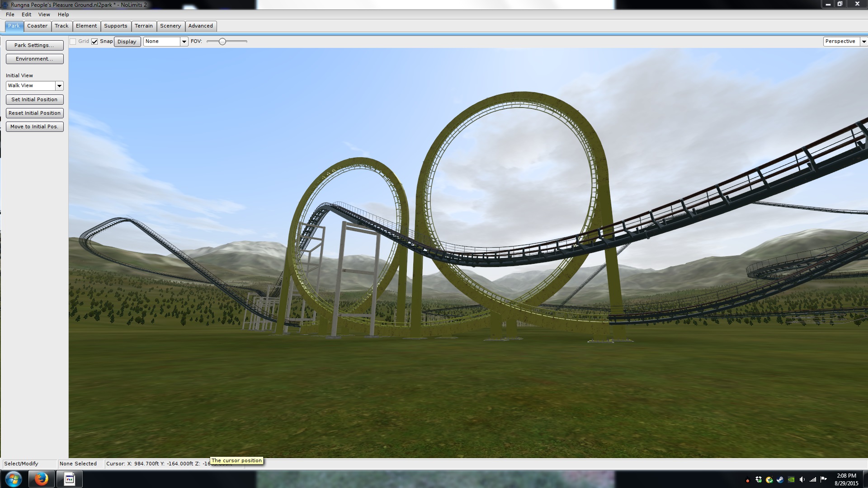Click the volume speaker tray icon
This screenshot has width=868, height=488.
tap(802, 480)
